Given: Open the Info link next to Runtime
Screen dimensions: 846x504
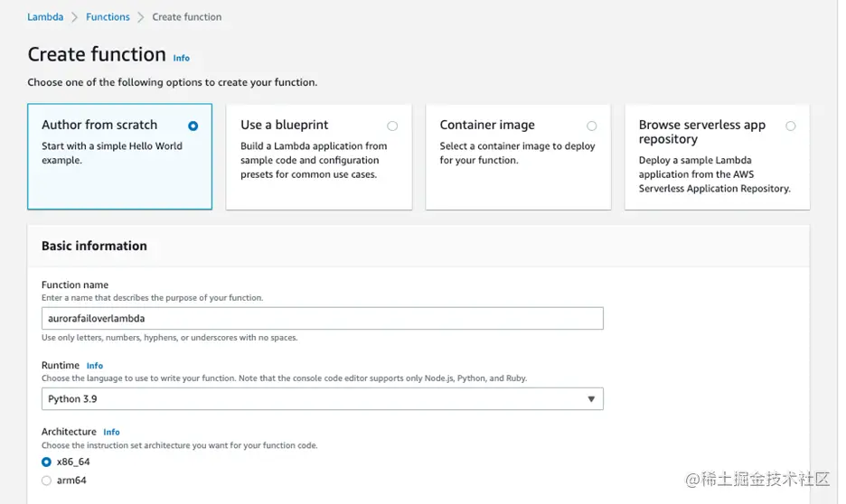Looking at the screenshot, I should 95,366.
